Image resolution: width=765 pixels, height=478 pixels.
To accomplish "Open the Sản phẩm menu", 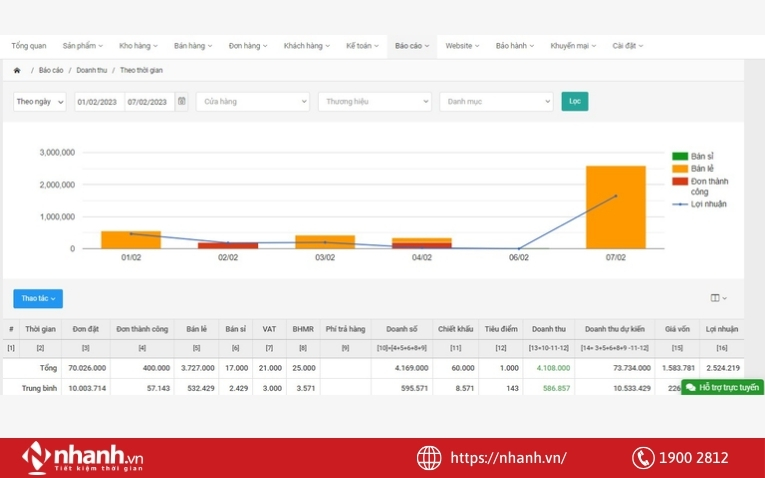I will (84, 46).
